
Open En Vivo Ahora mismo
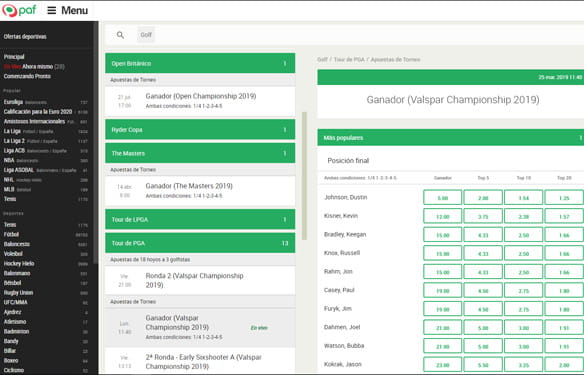(34, 66)
